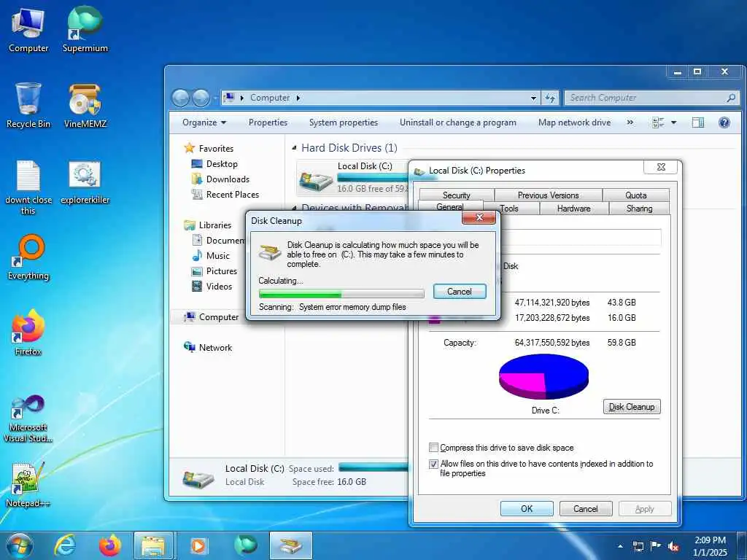Open the address bar history dropdown
The height and width of the screenshot is (560, 747).
533,98
